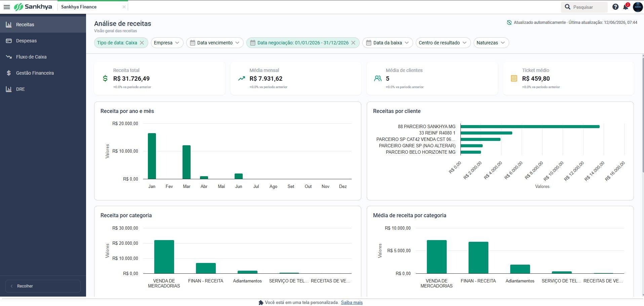Open Despesas in the sidebar
644x306 pixels.
[x=43, y=41]
